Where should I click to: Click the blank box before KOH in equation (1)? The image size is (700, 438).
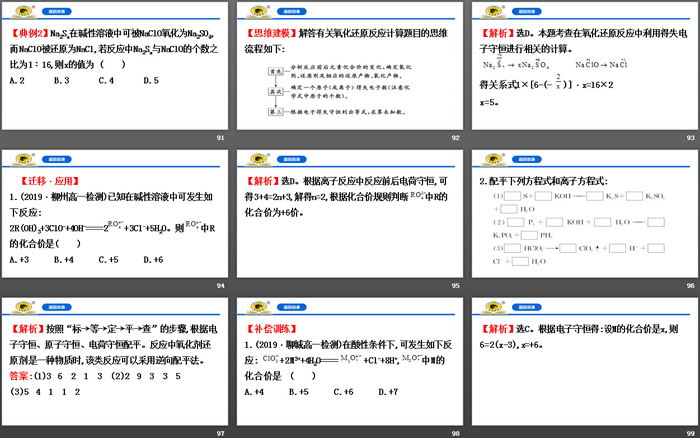click(x=543, y=196)
